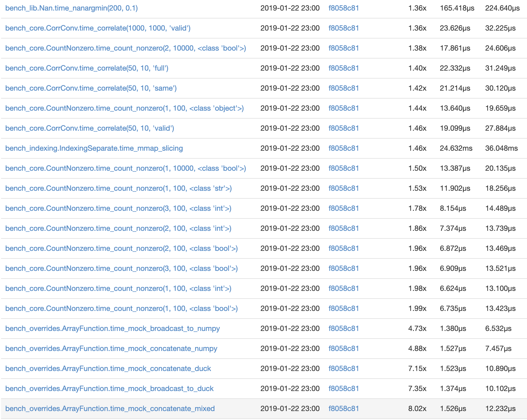
Task: Select time_count_nonzero(1, 100, object) benchmark link
Action: [124, 108]
